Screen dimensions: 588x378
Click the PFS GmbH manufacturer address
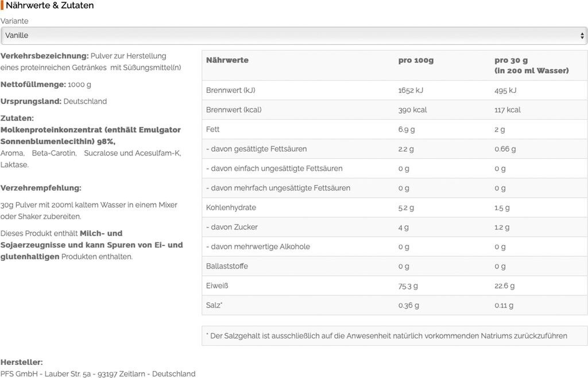coord(98,374)
